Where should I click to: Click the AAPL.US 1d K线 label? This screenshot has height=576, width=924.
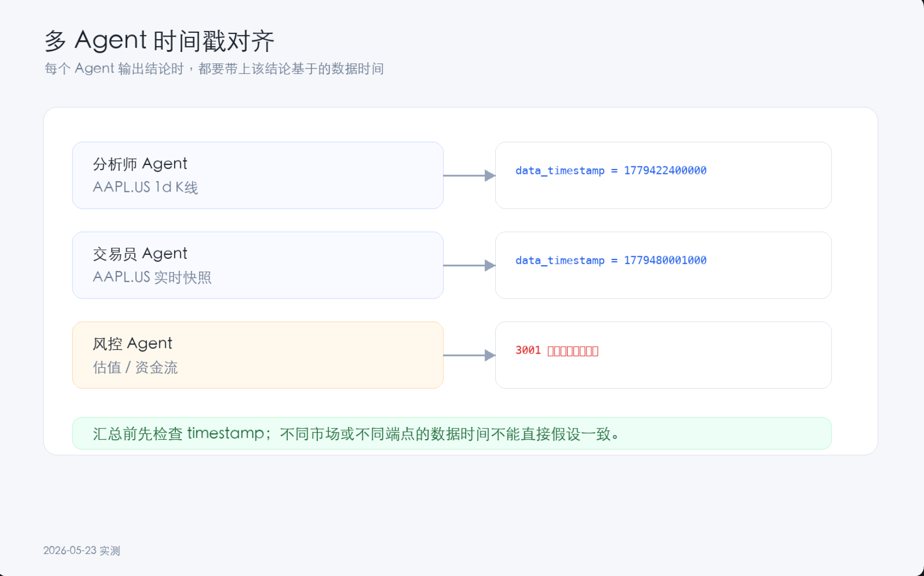[x=145, y=188]
